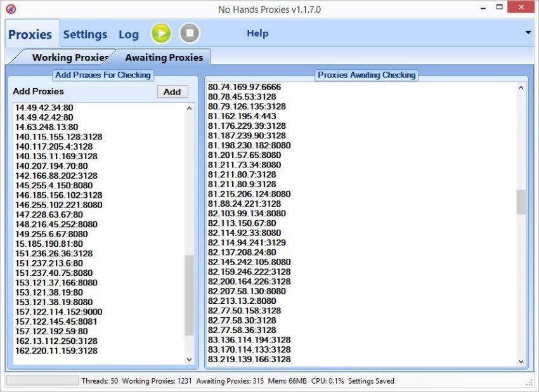Click the Mem: 66MB status entry
539x392 pixels.
287,381
